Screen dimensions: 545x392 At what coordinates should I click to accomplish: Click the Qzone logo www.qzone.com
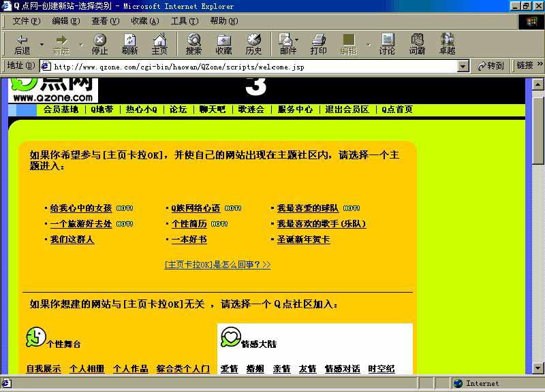coord(53,91)
